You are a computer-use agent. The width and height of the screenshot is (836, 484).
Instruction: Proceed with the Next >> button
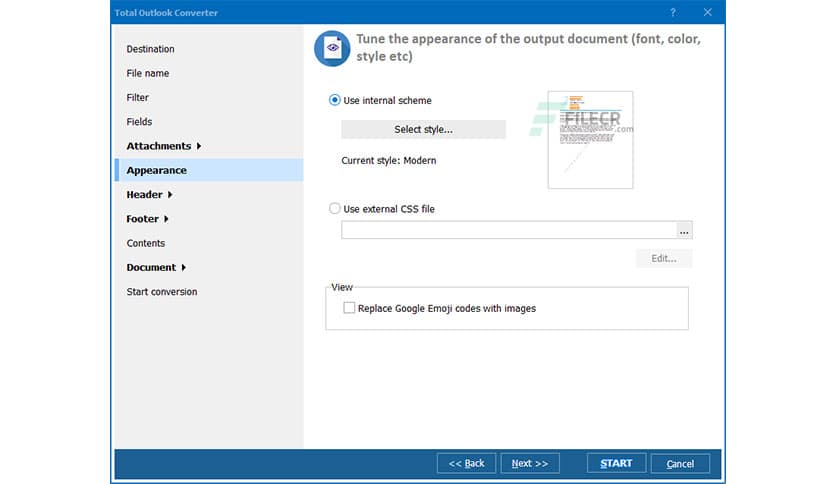coord(530,463)
